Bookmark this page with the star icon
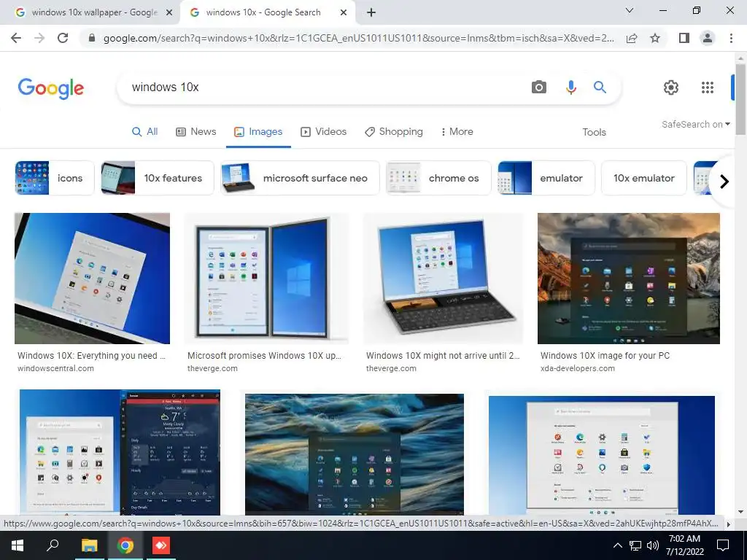The height and width of the screenshot is (560, 747). (655, 38)
